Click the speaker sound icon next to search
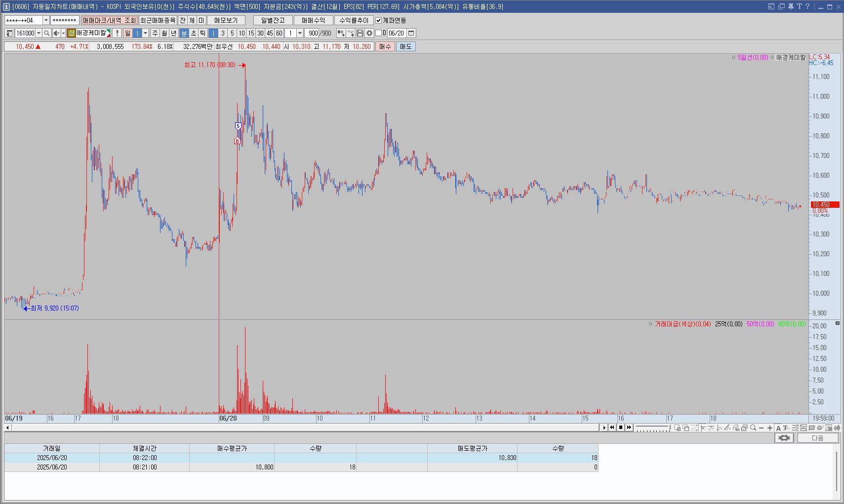The height and width of the screenshot is (504, 844). pyautogui.click(x=56, y=33)
